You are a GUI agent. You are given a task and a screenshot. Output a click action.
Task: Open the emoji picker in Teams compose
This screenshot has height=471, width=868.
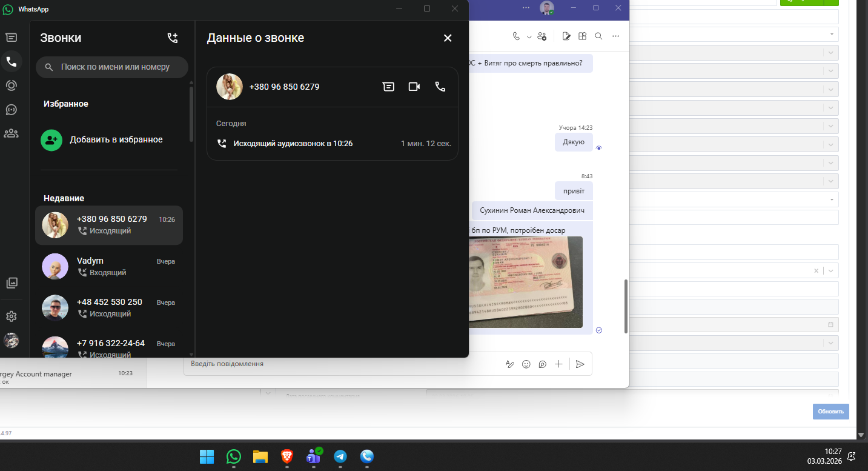tap(526, 364)
